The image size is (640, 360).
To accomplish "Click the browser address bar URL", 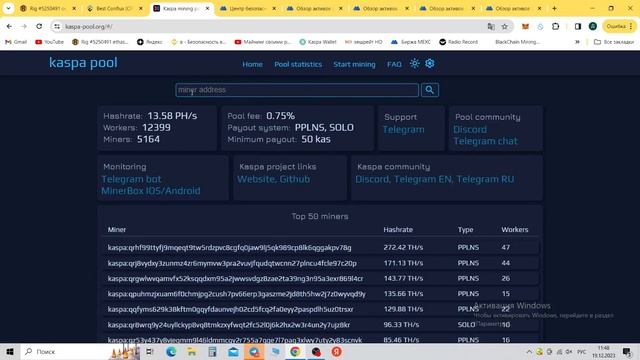I will coord(89,27).
